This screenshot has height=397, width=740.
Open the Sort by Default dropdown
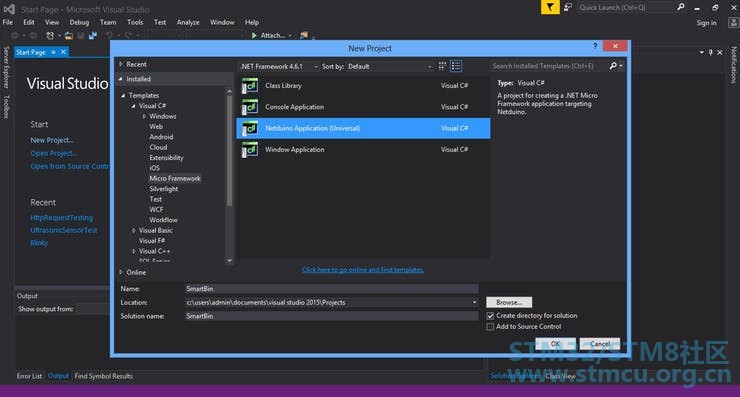(390, 67)
